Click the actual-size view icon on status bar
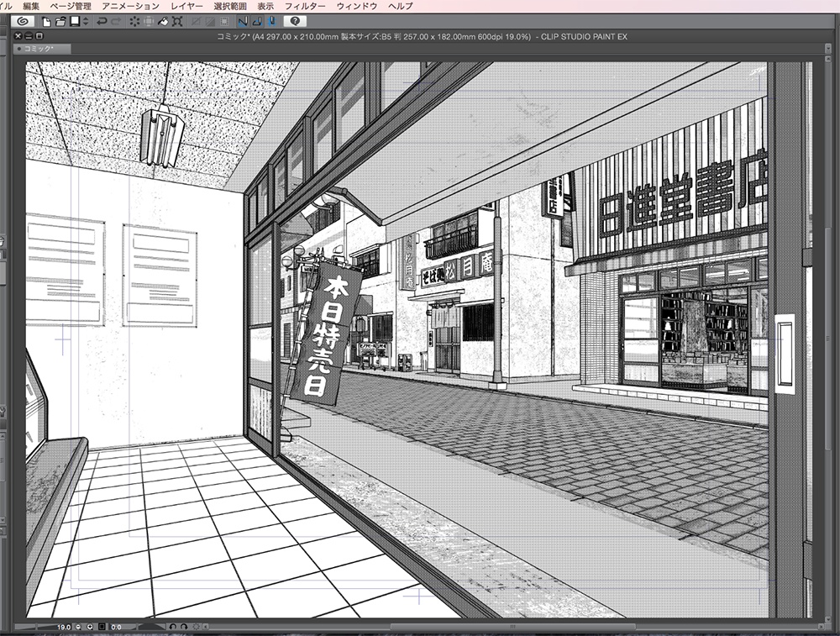 point(102,627)
